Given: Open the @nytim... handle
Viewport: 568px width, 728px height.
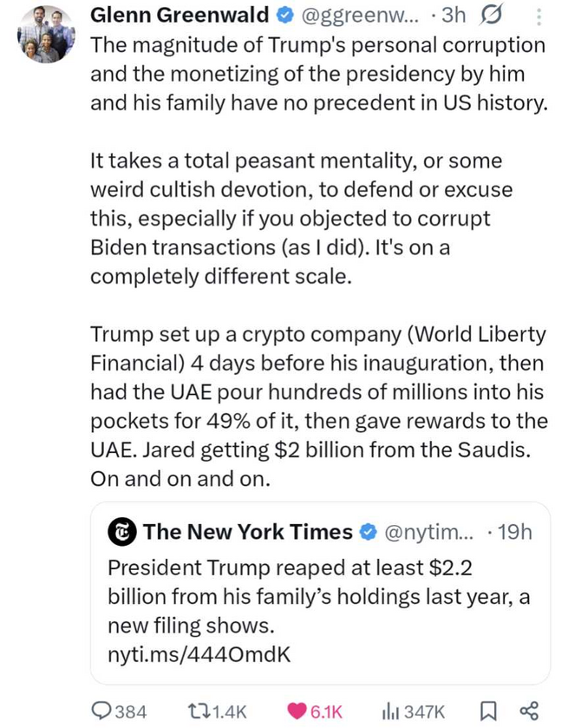Looking at the screenshot, I should (x=429, y=532).
